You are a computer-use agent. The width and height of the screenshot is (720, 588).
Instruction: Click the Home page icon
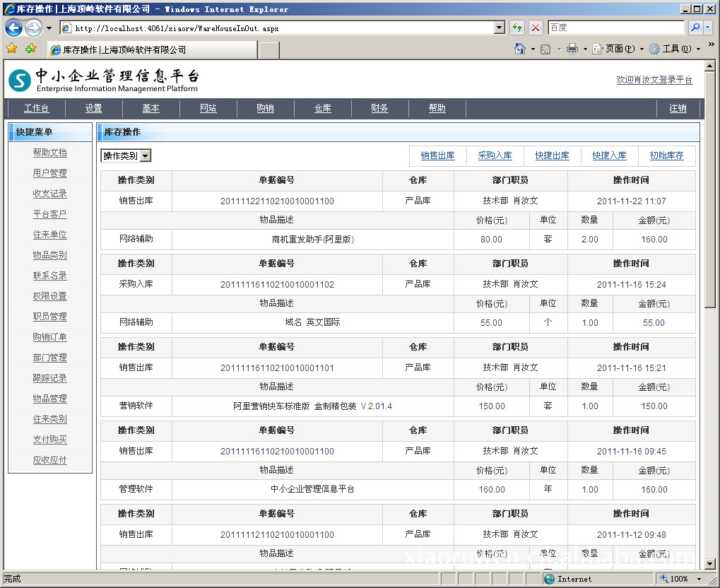(520, 49)
